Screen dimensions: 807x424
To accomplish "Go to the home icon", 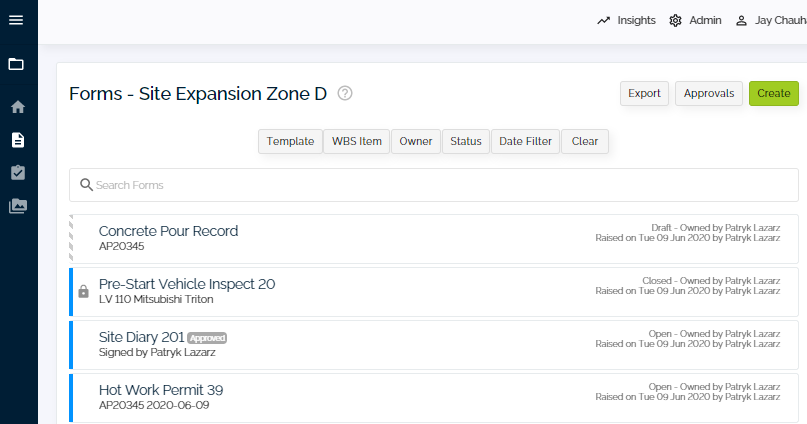I will pos(17,107).
